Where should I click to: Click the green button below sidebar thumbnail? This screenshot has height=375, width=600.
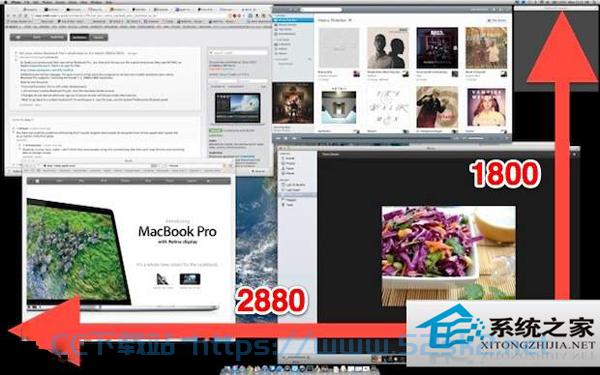(215, 131)
